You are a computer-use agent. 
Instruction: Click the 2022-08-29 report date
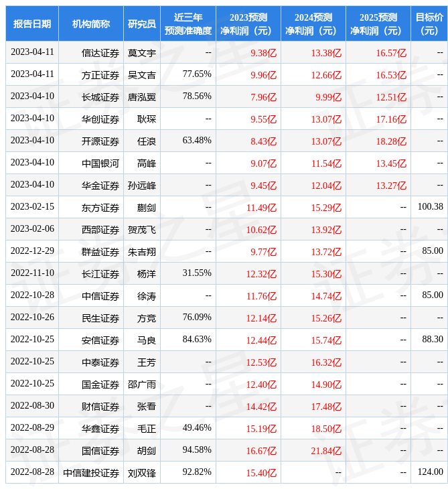click(x=32, y=427)
